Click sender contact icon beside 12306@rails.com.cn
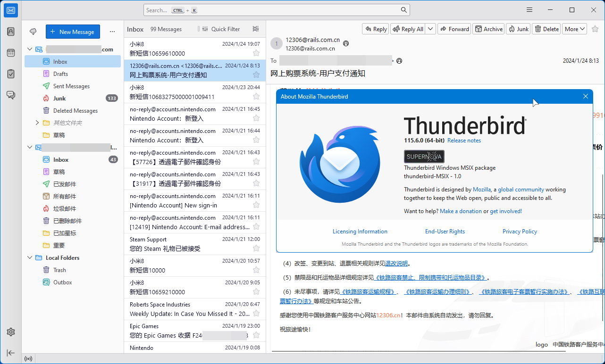The height and width of the screenshot is (364, 605). coord(346,43)
